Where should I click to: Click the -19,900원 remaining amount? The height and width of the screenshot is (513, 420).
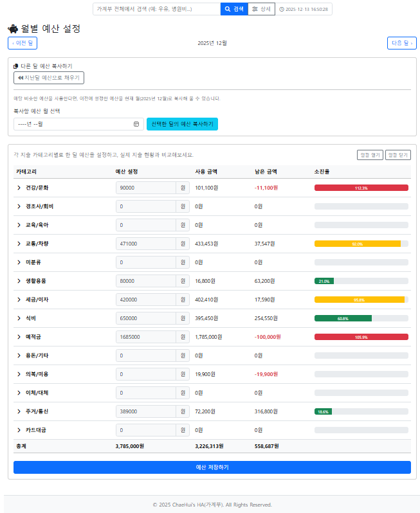tap(266, 374)
